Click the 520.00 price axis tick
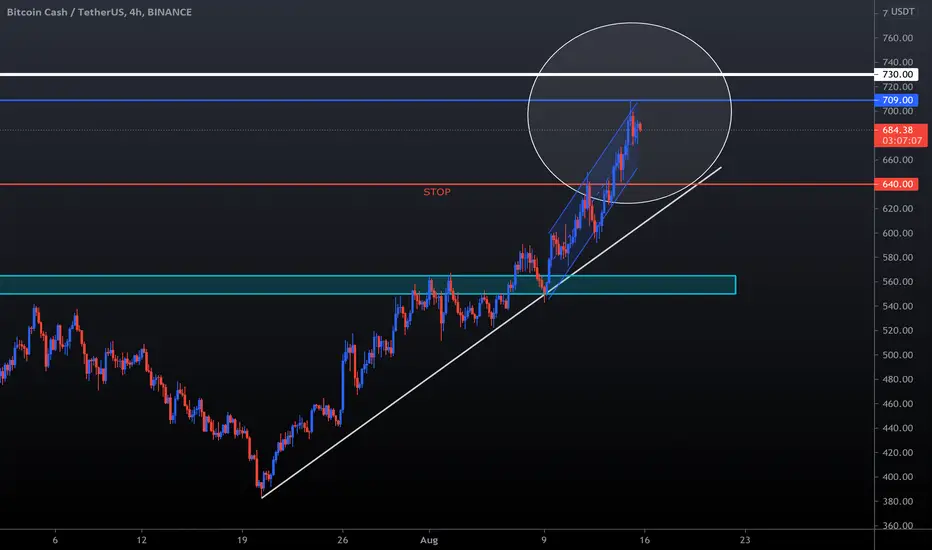The width and height of the screenshot is (932, 550). click(x=898, y=331)
